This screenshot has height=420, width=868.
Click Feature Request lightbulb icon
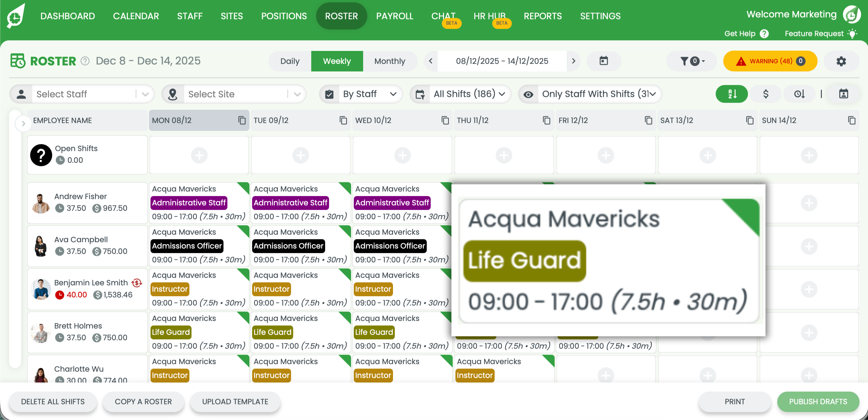[853, 33]
